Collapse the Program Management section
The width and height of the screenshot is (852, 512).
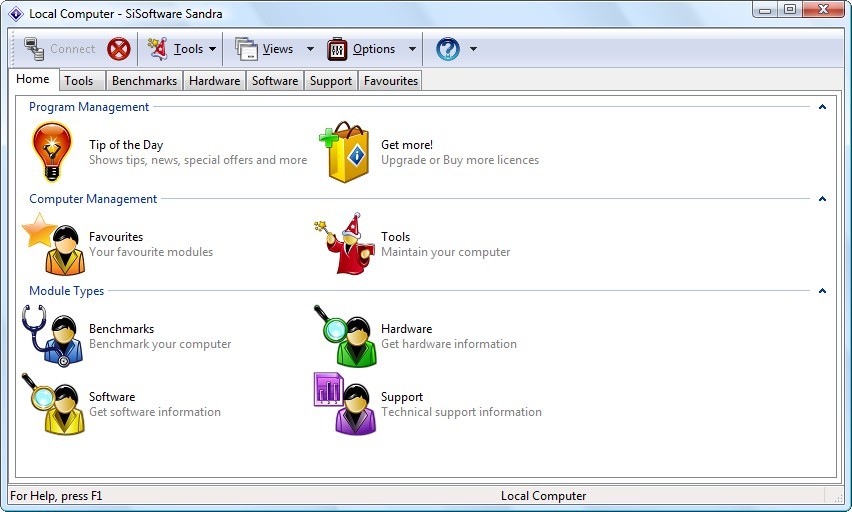click(x=822, y=107)
